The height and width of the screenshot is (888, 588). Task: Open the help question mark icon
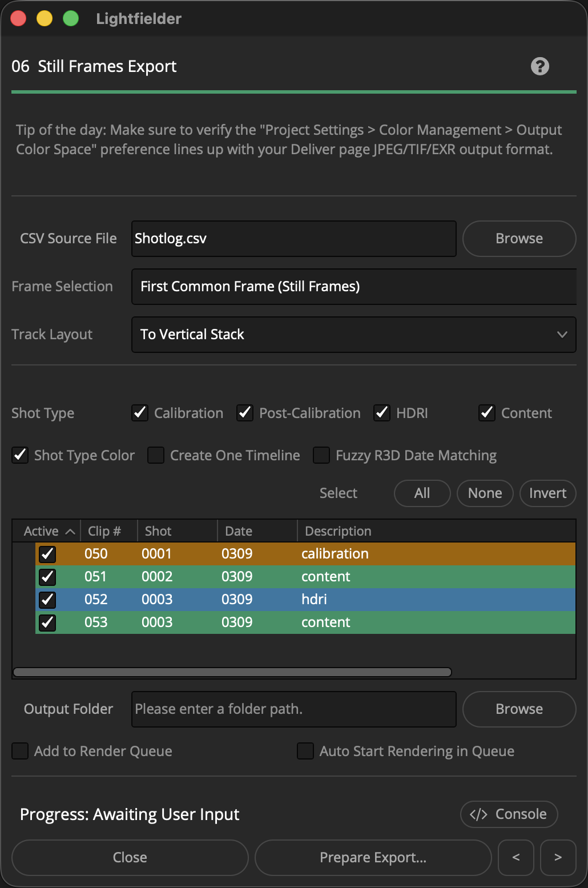540,66
